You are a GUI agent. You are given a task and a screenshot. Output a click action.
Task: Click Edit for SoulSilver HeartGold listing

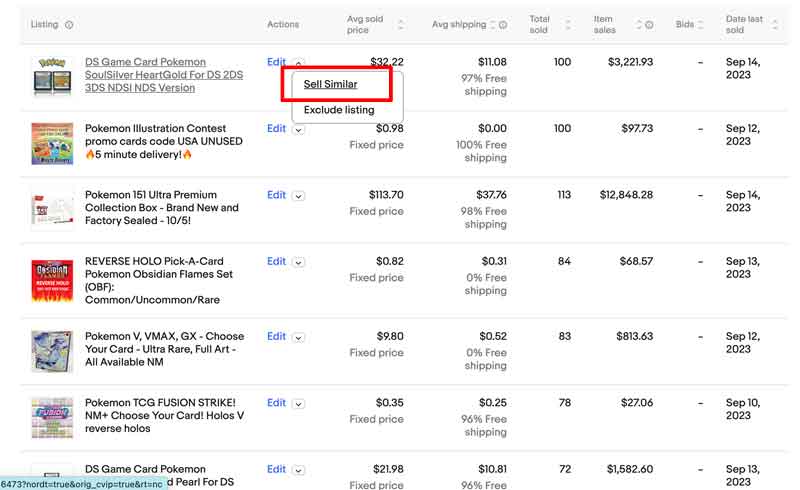point(276,62)
